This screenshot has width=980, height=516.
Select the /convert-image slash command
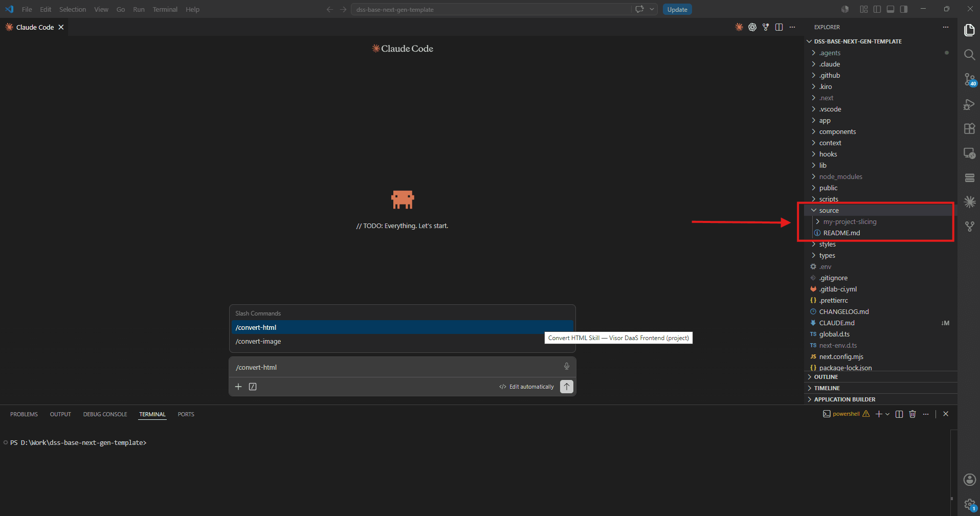point(403,341)
